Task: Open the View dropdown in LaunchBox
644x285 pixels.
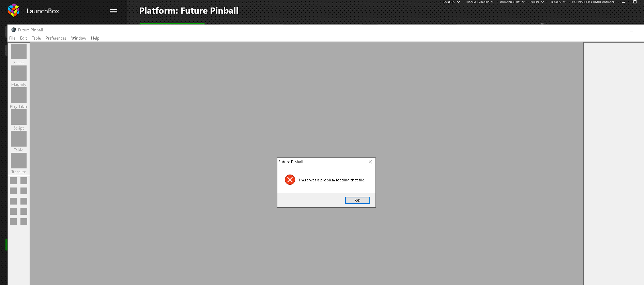Action: (x=537, y=2)
